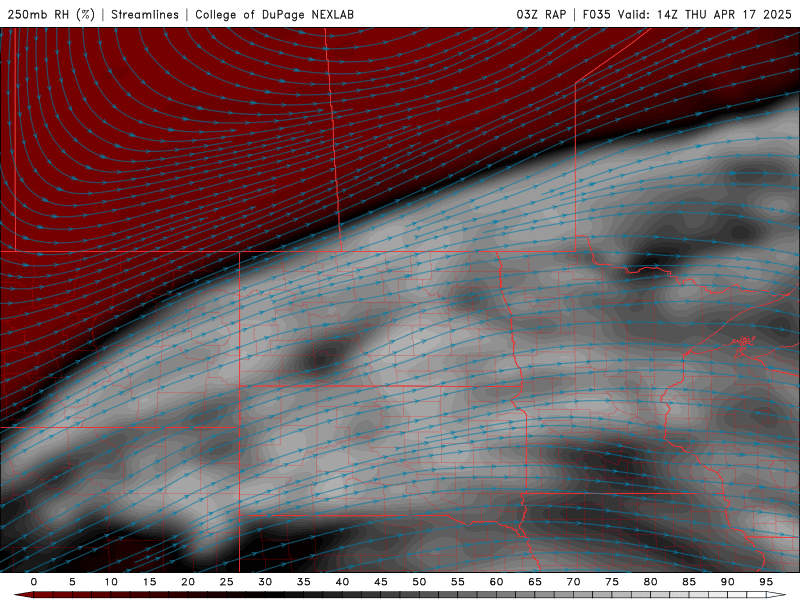
Task: Click the "65" colorbar scale label
Action: click(x=535, y=582)
